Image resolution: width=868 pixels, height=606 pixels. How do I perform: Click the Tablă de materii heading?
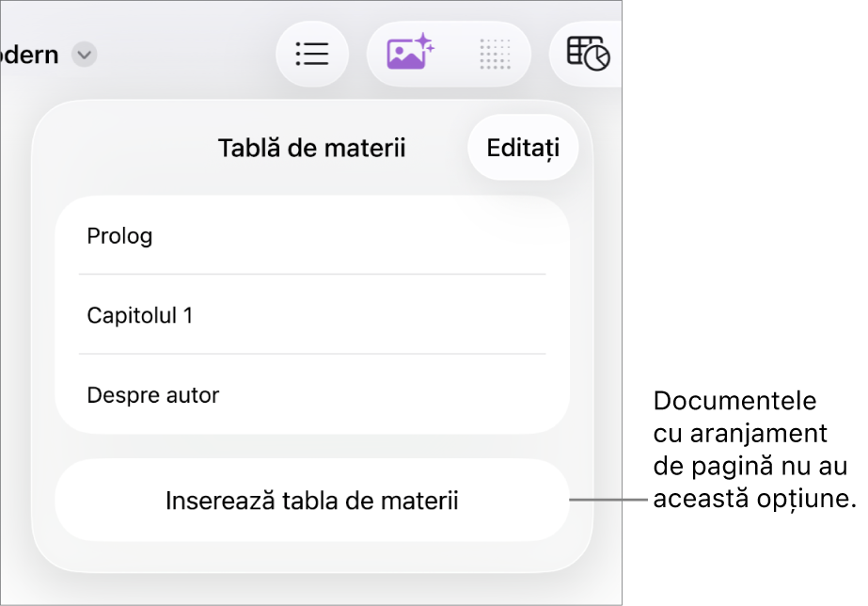(x=311, y=148)
